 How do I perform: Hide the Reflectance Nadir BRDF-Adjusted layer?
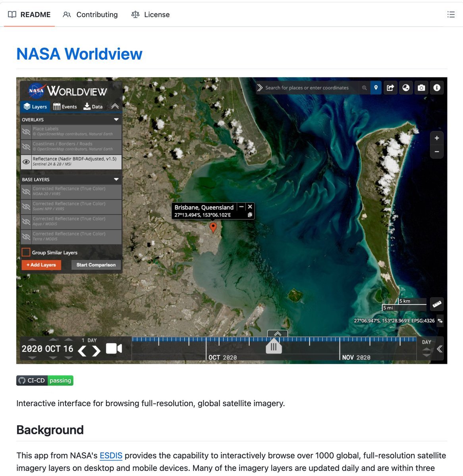coord(26,162)
